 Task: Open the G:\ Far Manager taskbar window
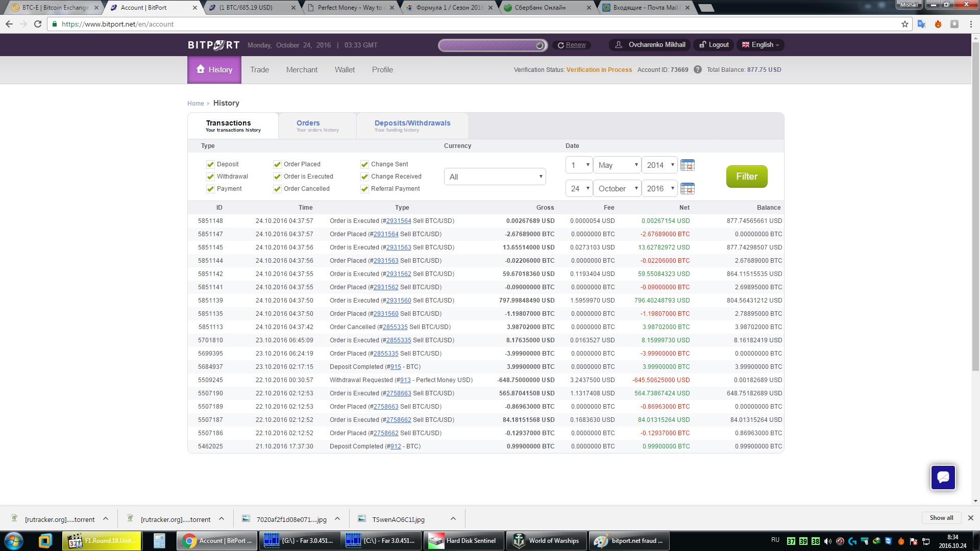(x=299, y=541)
